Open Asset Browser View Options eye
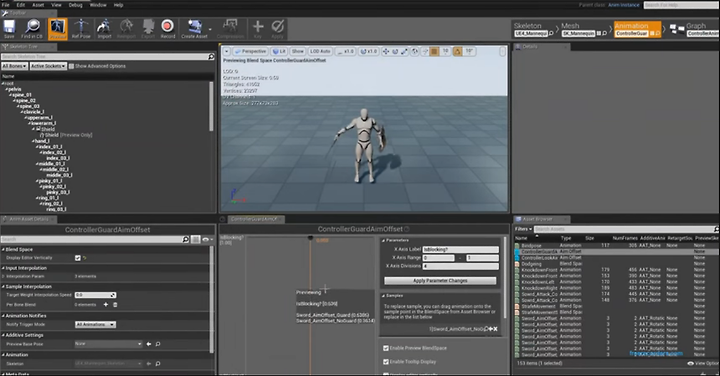Screen dimensions: 720x376 click(691, 363)
